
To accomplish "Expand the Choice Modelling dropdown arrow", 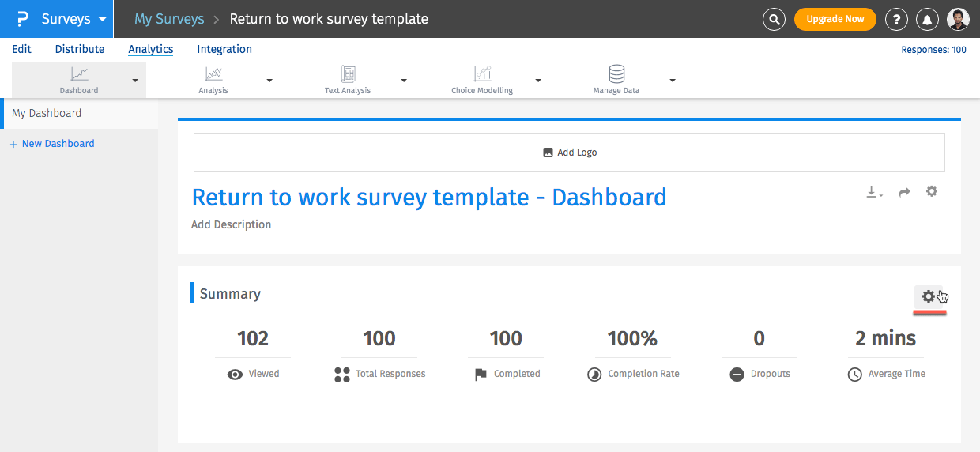I will click(x=538, y=81).
